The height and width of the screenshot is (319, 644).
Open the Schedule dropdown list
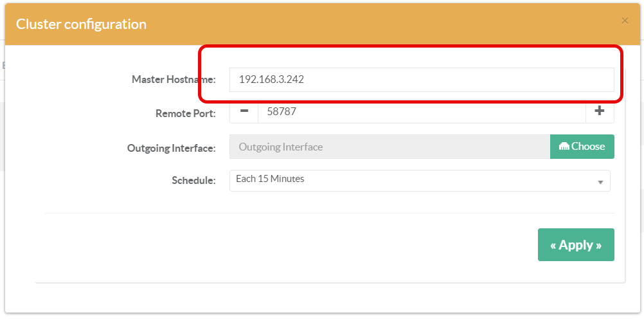[419, 180]
